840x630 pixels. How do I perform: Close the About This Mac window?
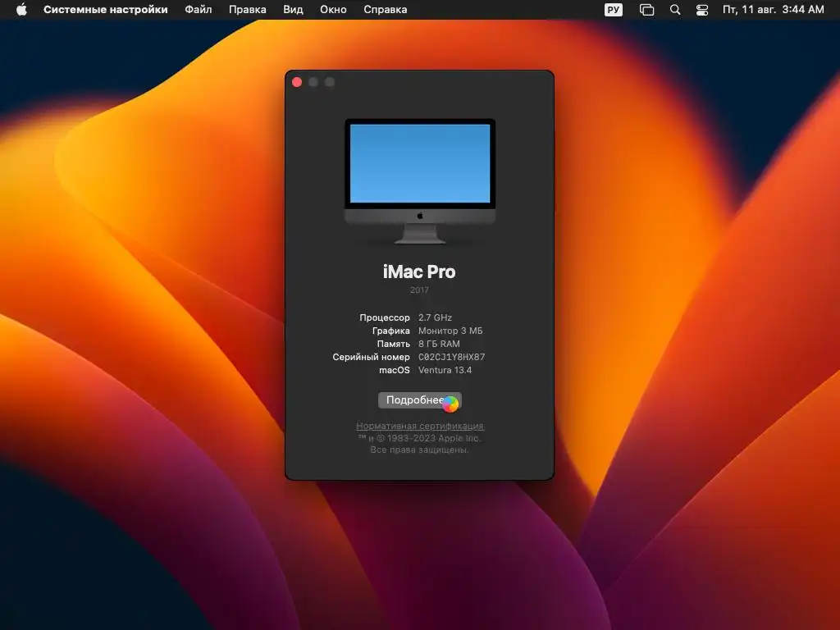click(297, 82)
